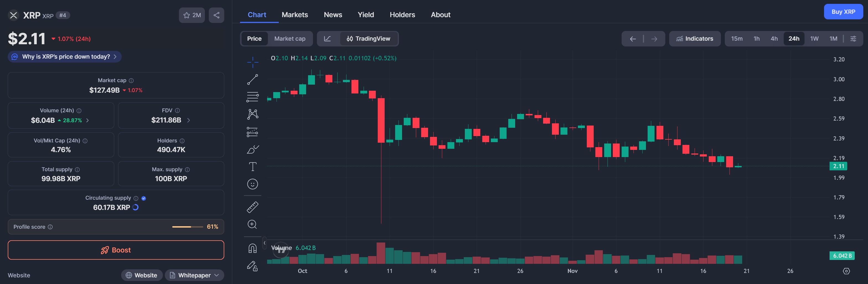
Task: Select the trend line drawing tool
Action: pos(252,80)
